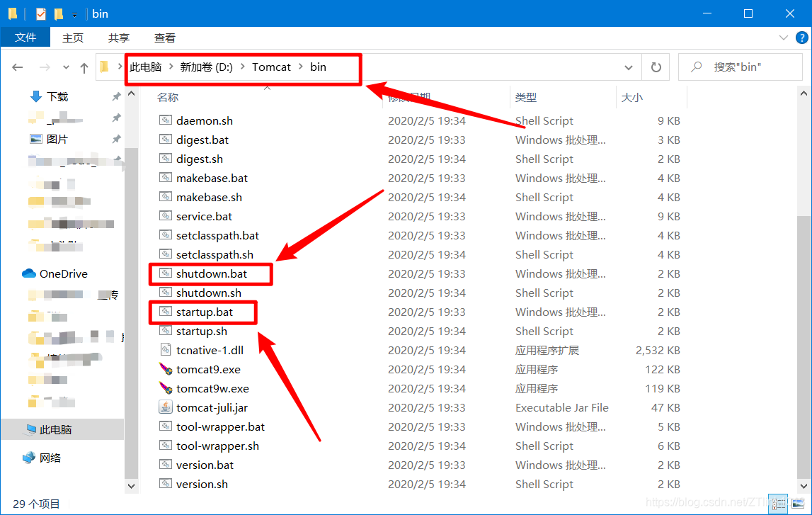The height and width of the screenshot is (515, 812).
Task: Select the digest.sh file name
Action: pyautogui.click(x=200, y=159)
